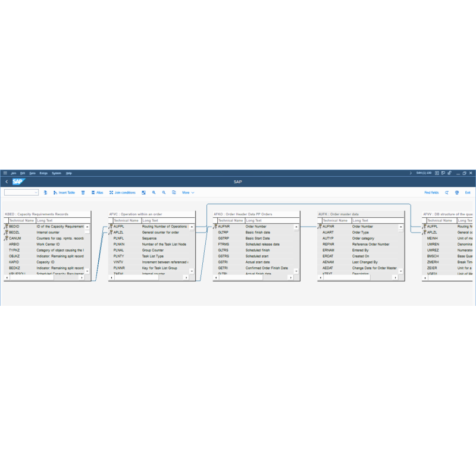The height and width of the screenshot is (476, 476).
Task: Click the back arrow beside the SAP logo
Action: pos(7,182)
